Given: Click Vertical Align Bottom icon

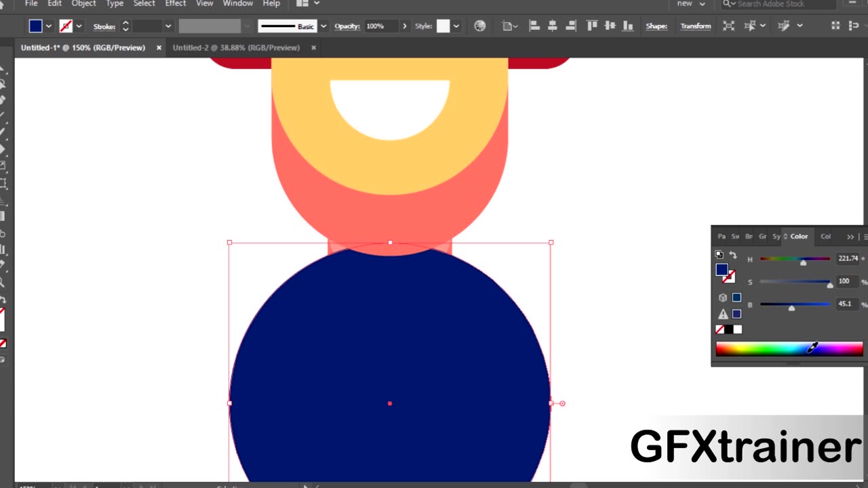Looking at the screenshot, I should 628,26.
